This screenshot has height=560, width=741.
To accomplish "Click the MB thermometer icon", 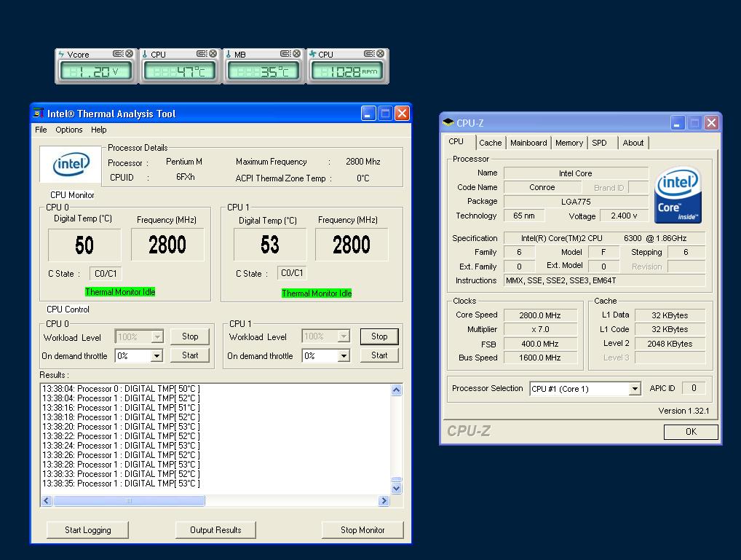I will [x=229, y=55].
